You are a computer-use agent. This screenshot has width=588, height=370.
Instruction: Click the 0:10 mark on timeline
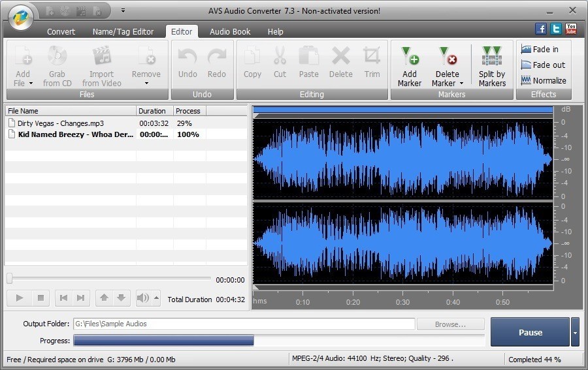[x=302, y=302]
